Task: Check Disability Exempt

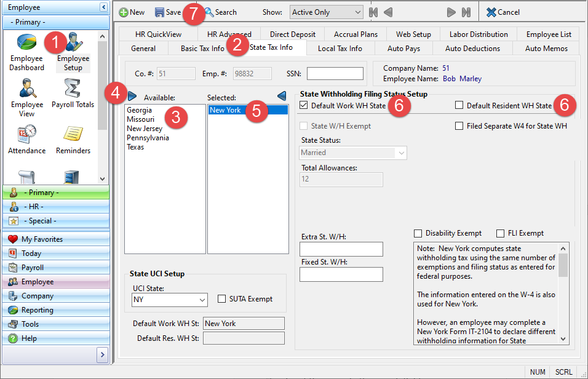Action: [x=418, y=233]
